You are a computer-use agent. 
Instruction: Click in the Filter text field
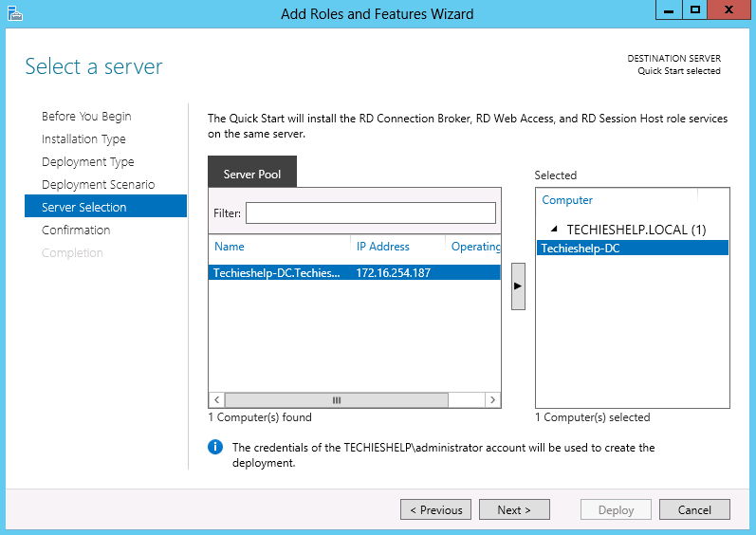(370, 213)
